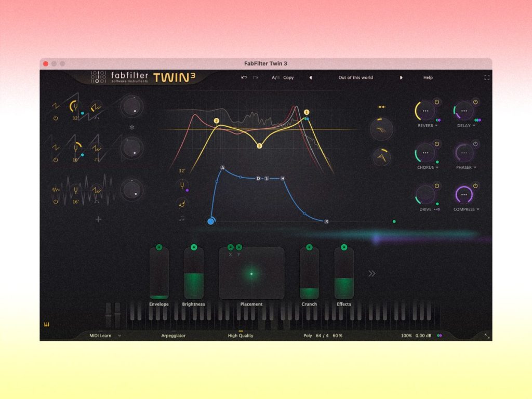Click the FabFilter Twin 3 logo
The image size is (532, 399).
point(143,77)
